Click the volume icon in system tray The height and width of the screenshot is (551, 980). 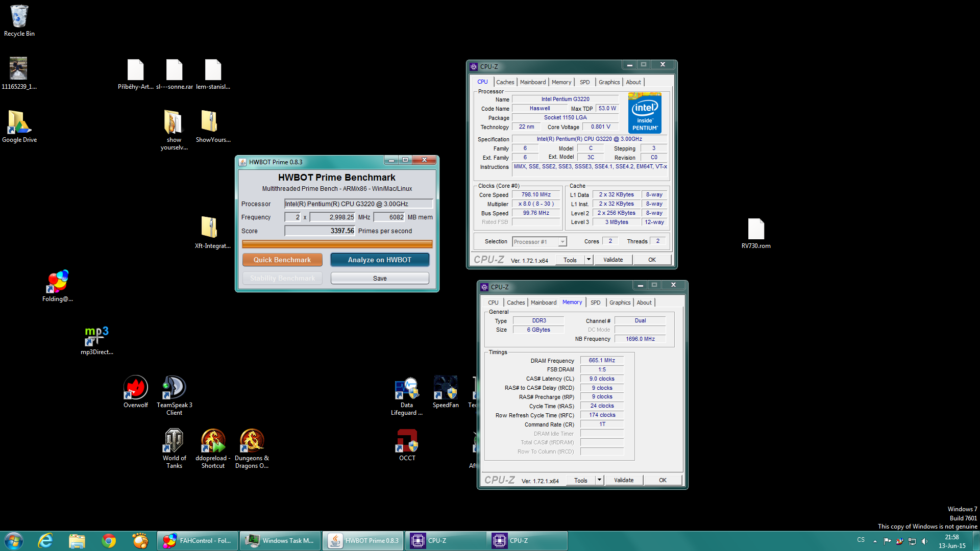click(x=924, y=541)
